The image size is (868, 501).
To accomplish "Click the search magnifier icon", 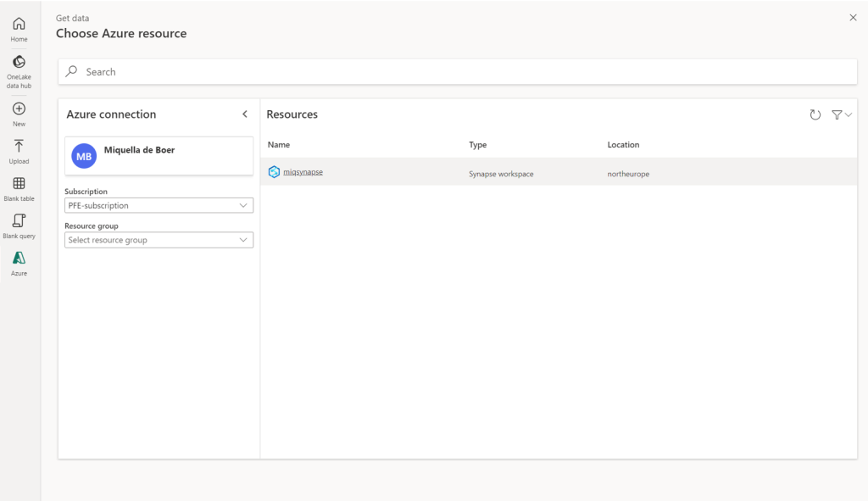I will [x=71, y=71].
